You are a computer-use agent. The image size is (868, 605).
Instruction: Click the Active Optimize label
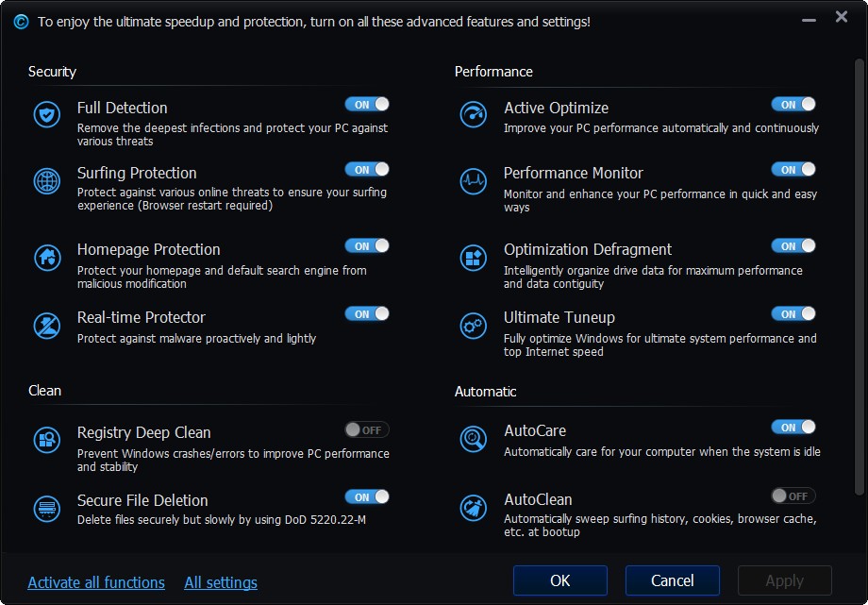pos(556,108)
